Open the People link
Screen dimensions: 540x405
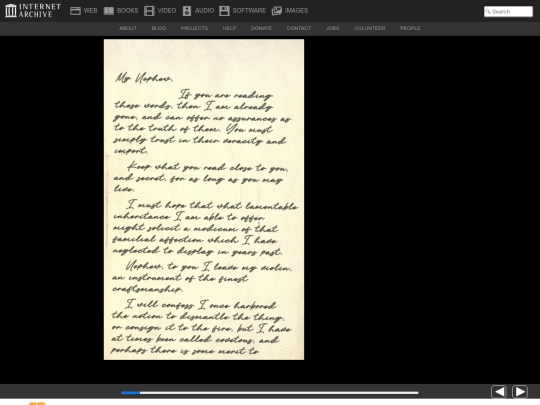pos(410,28)
